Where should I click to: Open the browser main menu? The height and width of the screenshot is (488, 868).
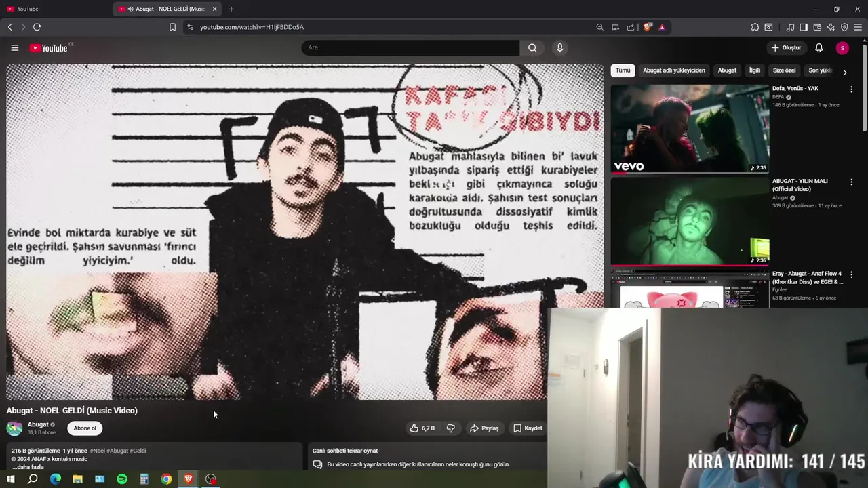858,27
